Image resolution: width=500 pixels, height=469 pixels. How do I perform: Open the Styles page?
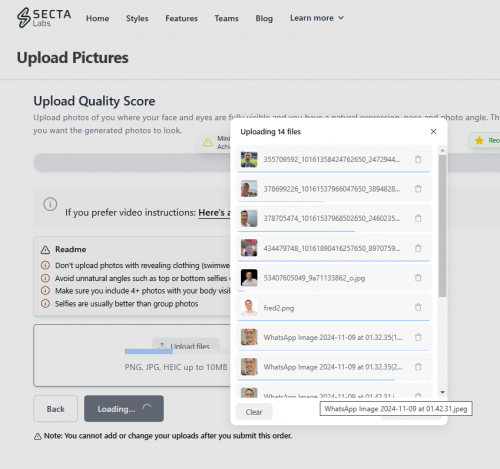pos(137,18)
